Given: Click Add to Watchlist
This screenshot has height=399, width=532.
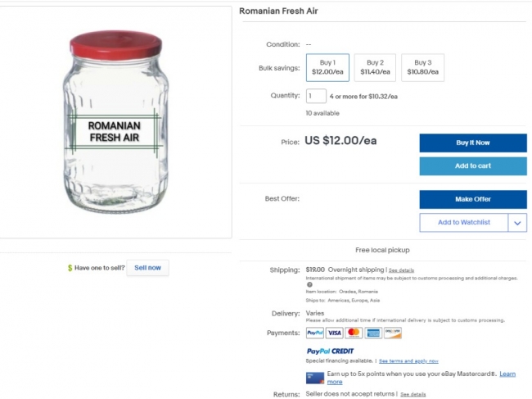Looking at the screenshot, I should pos(464,223).
